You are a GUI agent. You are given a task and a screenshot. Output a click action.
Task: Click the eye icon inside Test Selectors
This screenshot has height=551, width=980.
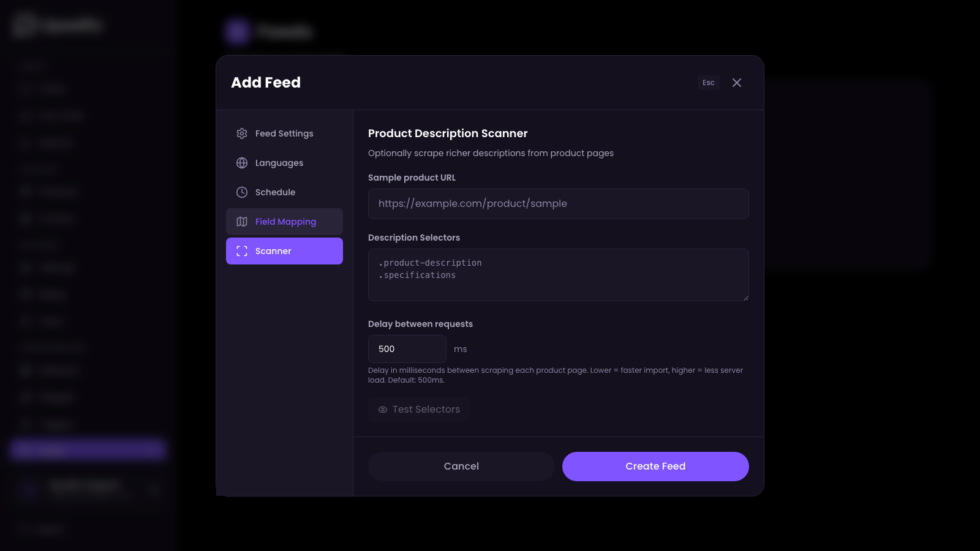pos(382,410)
